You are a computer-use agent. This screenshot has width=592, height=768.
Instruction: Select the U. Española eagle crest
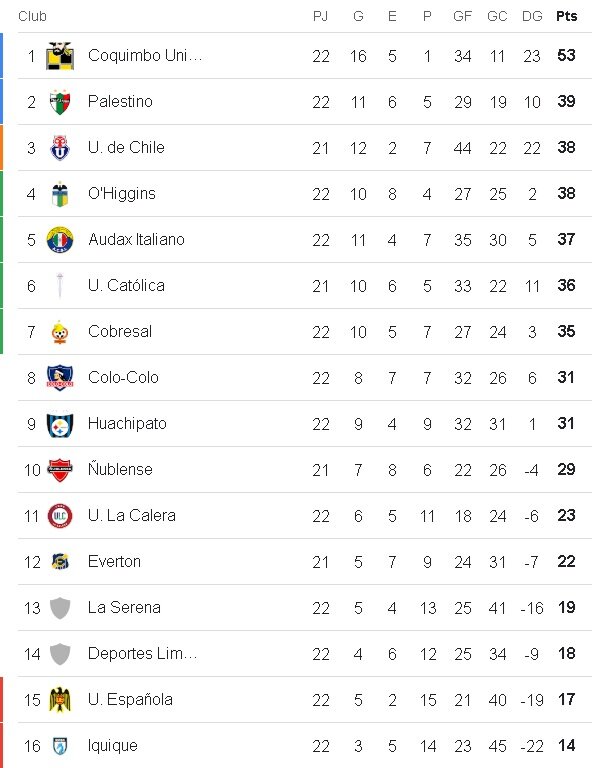point(60,700)
